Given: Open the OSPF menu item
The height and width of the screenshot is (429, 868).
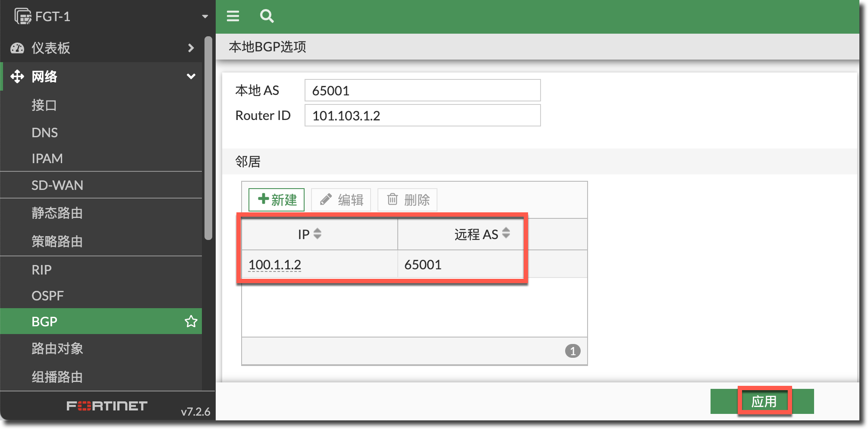Looking at the screenshot, I should click(x=47, y=296).
